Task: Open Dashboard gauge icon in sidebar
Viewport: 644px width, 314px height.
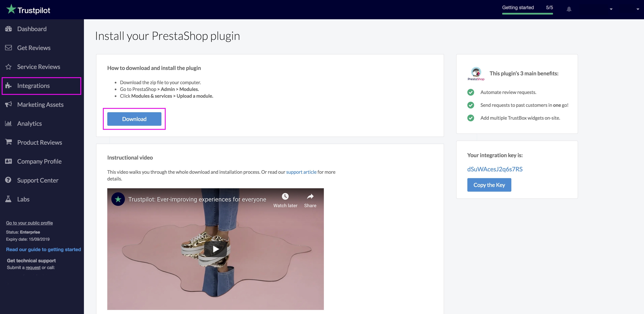Action: point(8,29)
